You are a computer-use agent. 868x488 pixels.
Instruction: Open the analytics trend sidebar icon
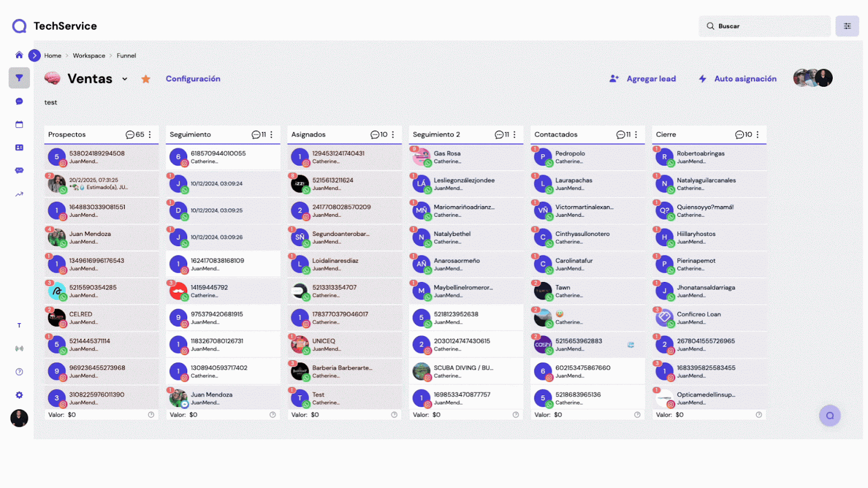tap(19, 194)
